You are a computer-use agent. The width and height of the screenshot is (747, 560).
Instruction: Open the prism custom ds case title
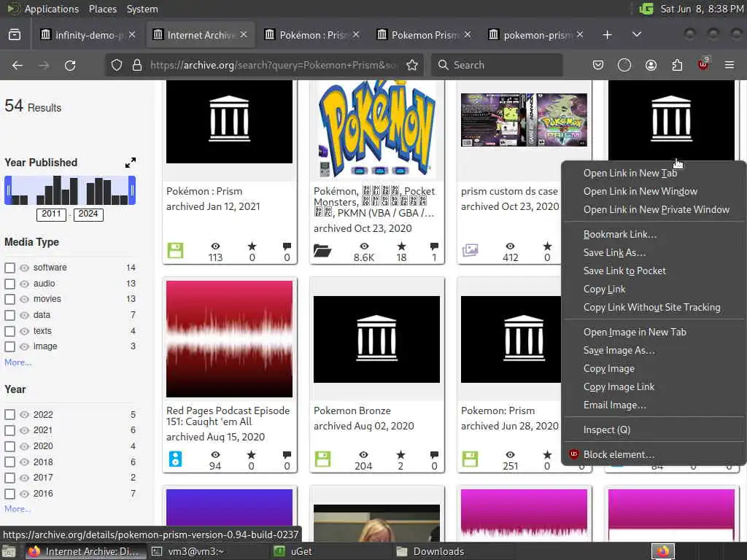pyautogui.click(x=508, y=192)
